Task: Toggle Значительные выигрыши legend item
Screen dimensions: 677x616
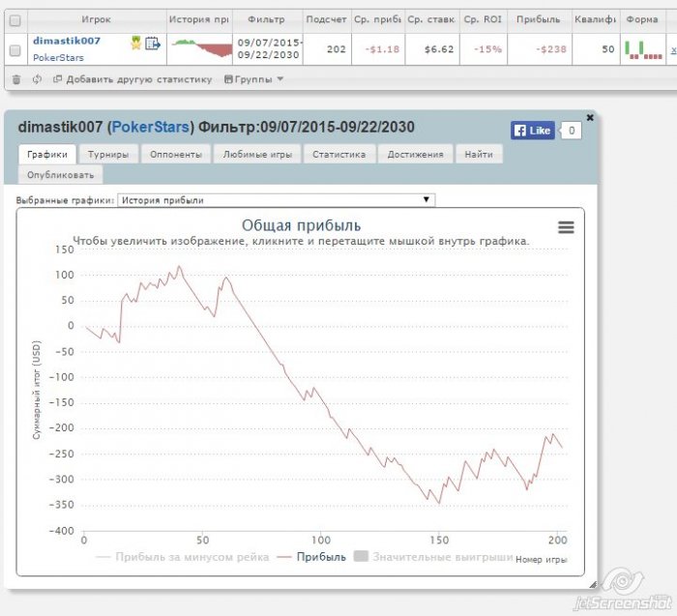Action: tap(433, 557)
